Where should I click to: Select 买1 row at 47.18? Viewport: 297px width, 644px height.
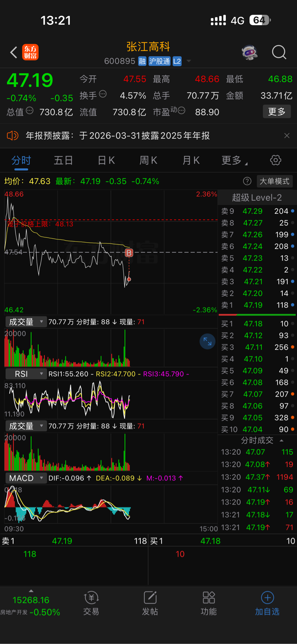point(257,324)
